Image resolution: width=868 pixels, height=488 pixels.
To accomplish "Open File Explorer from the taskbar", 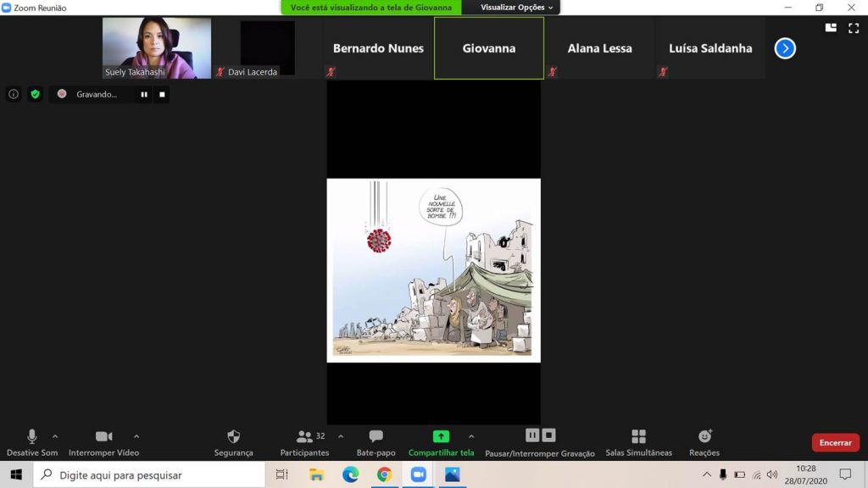I will pos(317,474).
